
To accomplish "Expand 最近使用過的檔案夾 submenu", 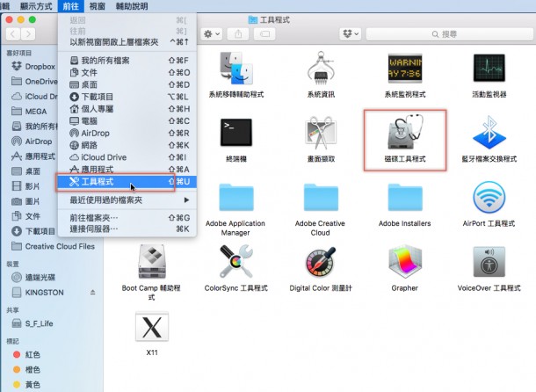I will coord(127,200).
